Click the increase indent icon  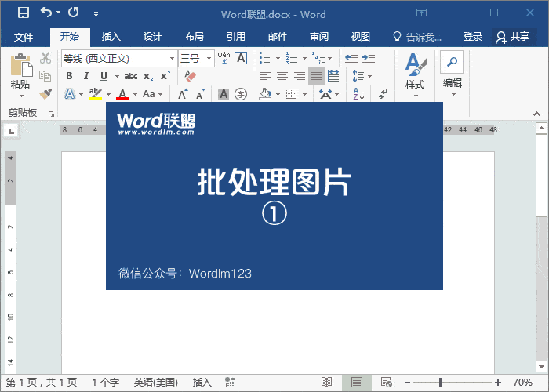[369, 58]
